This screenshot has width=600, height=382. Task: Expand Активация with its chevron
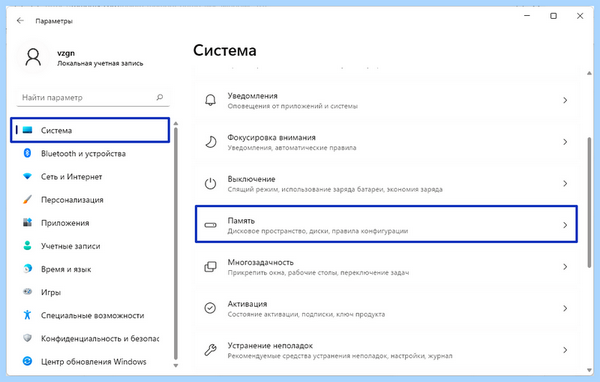click(x=565, y=309)
